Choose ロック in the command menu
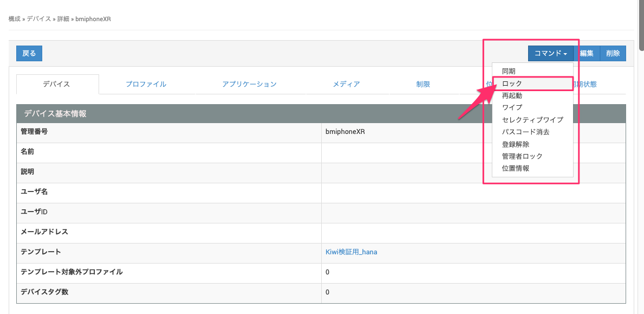Viewport: 644px width, 314px height. pos(512,84)
